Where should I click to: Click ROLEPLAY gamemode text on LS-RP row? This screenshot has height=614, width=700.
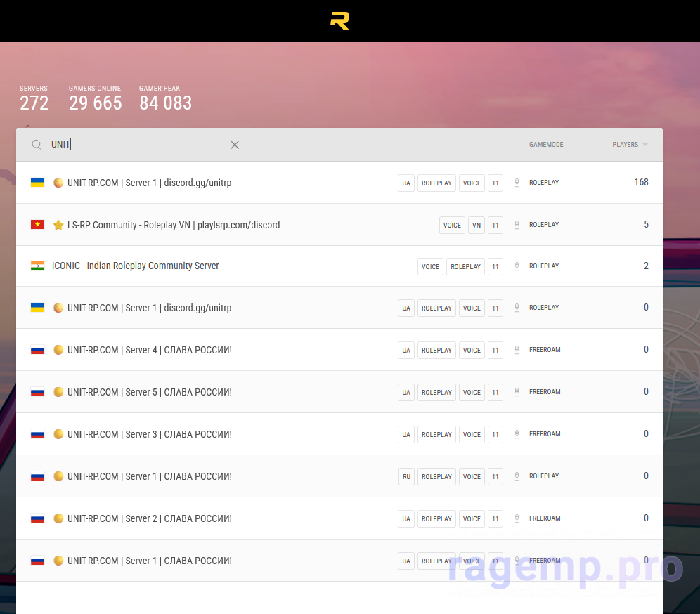(544, 224)
